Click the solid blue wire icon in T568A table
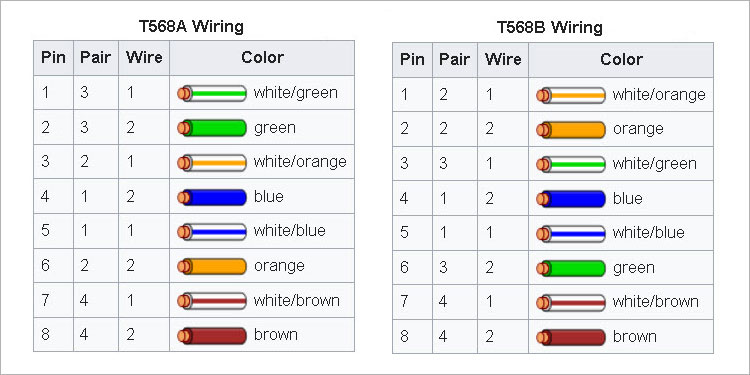750x375 pixels. click(x=212, y=197)
